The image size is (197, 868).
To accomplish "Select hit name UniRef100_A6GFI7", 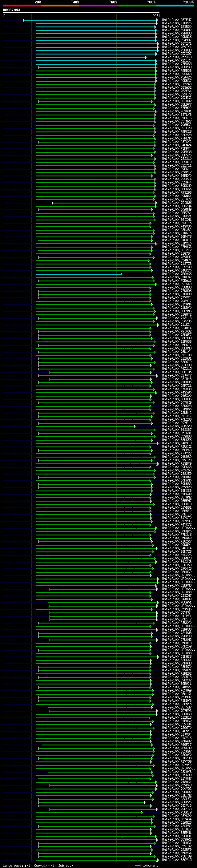I will (x=177, y=745).
